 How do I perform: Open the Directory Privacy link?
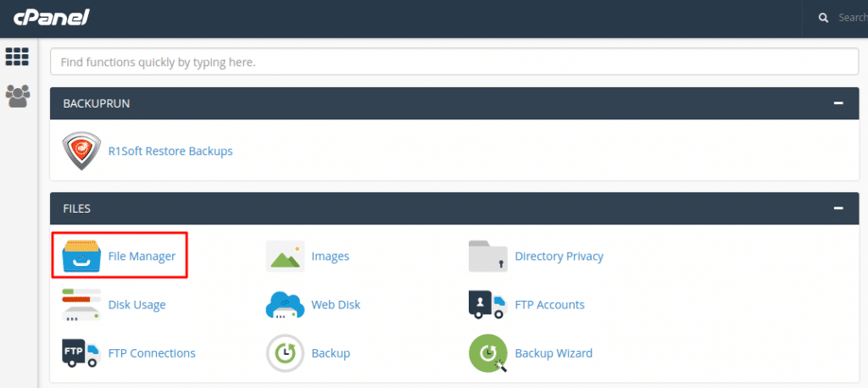tap(559, 257)
